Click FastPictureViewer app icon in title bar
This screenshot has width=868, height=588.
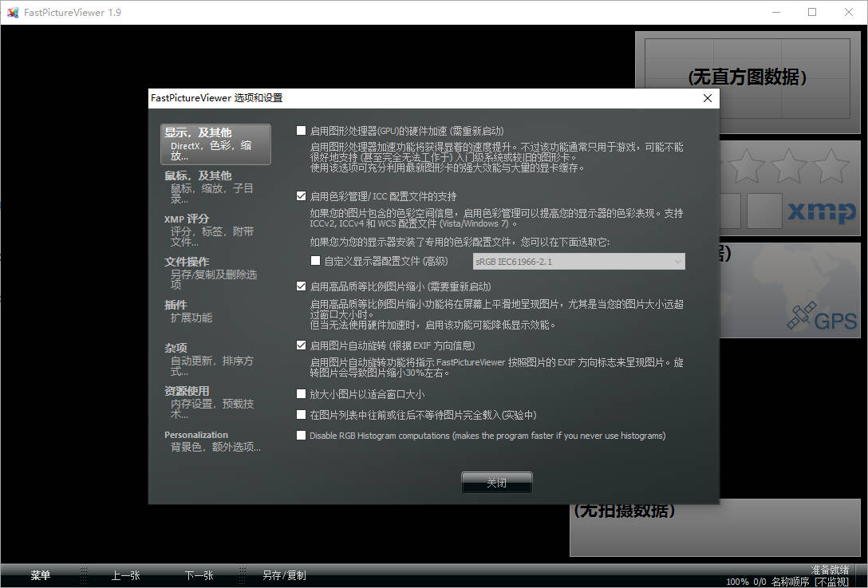(12, 12)
